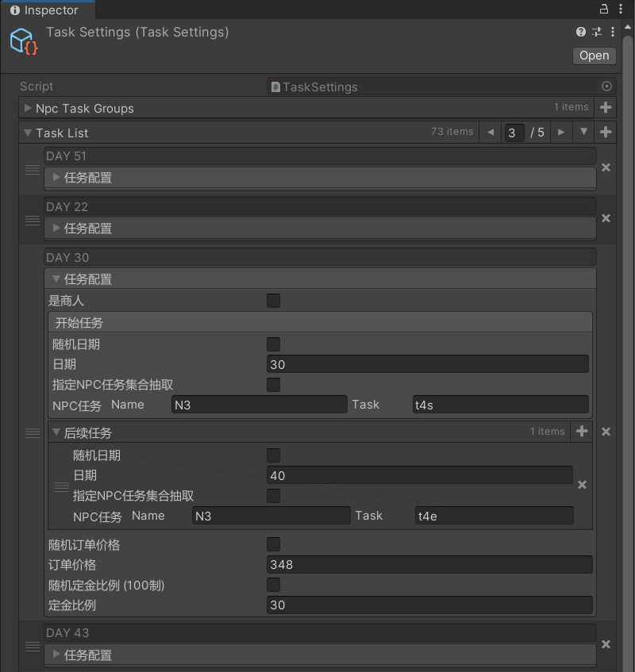635x672 pixels.
Task: Open the component help reference icon
Action: (581, 32)
